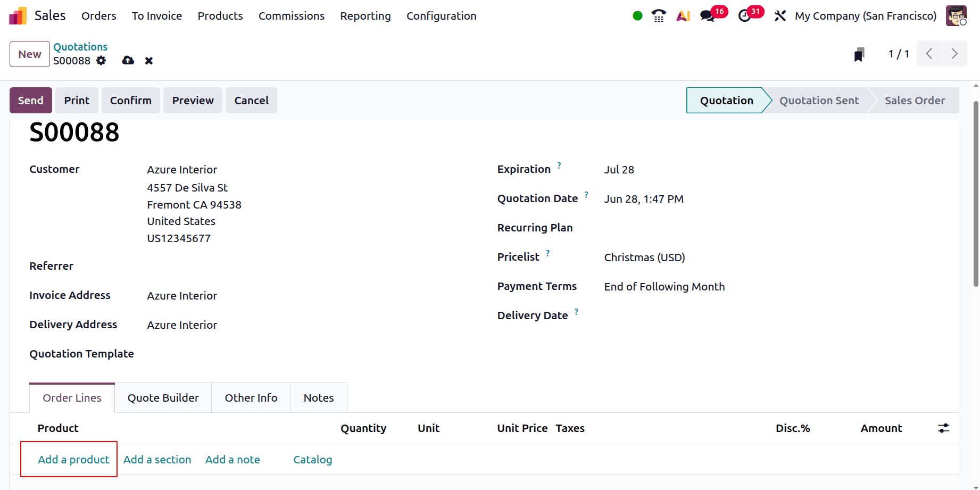Viewport: 980px width, 490px height.
Task: Click the pager counter 1 / 1
Action: tap(899, 54)
